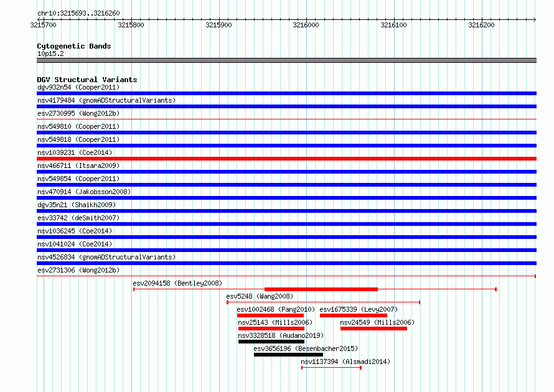Click nsv24549 (Mills2006) label
This screenshot has width=554, height=392.
pos(377,322)
